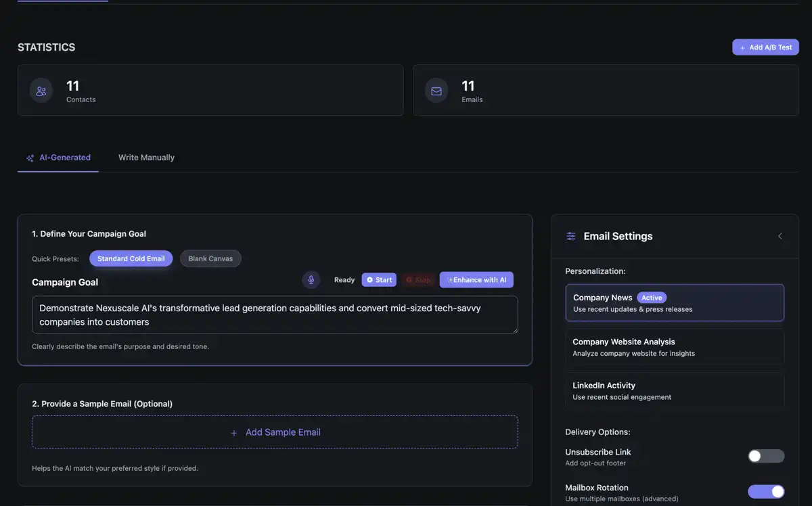Select Company Website Analysis personalization
This screenshot has height=506, width=812.
tap(674, 346)
